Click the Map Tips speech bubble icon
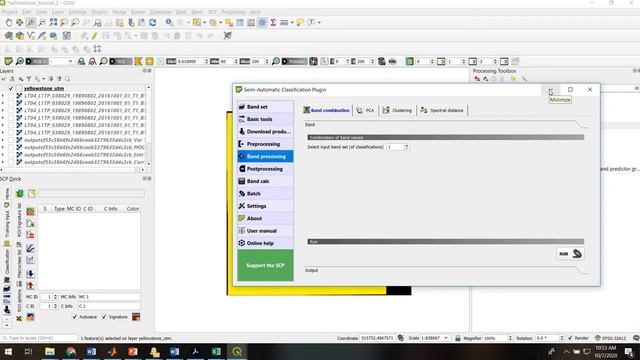Image resolution: width=640 pixels, height=360 pixels. pos(300,22)
